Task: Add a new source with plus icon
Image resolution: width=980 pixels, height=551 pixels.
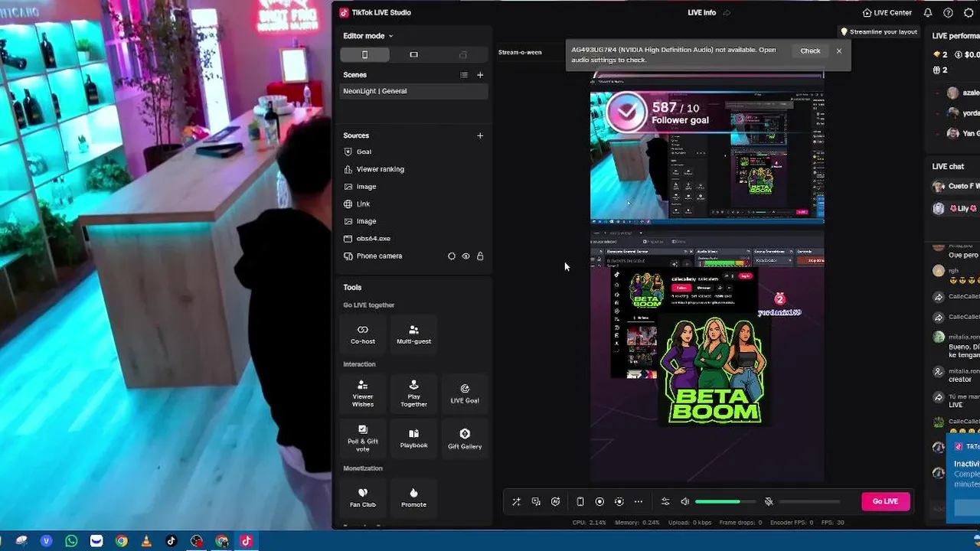Action: pos(480,135)
